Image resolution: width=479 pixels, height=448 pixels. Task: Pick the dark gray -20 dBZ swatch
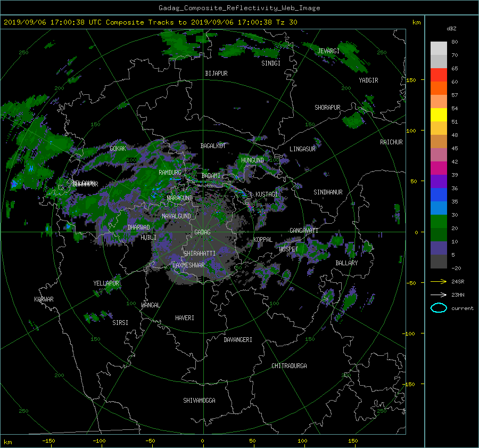point(439,261)
